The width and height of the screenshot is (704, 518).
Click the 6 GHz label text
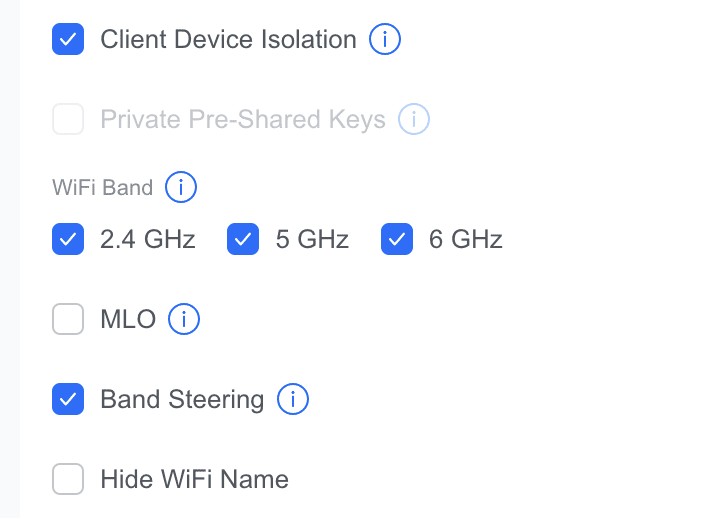(x=465, y=240)
